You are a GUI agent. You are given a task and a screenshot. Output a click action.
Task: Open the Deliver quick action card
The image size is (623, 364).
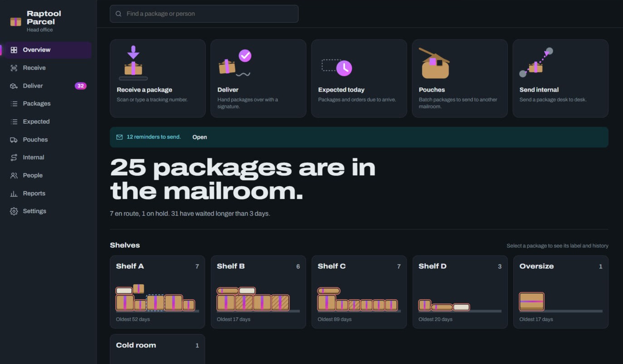(258, 78)
